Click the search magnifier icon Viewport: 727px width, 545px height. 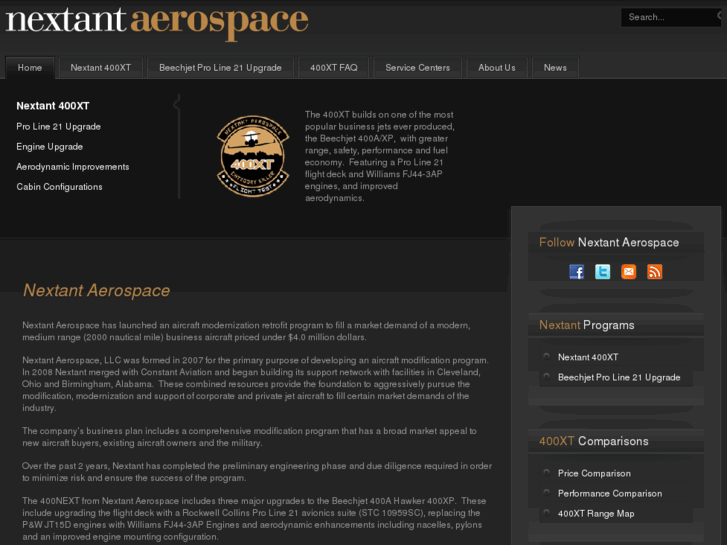click(x=720, y=16)
